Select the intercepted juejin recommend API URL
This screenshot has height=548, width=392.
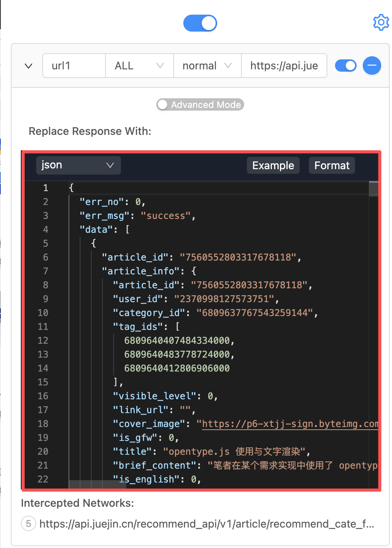point(207,524)
